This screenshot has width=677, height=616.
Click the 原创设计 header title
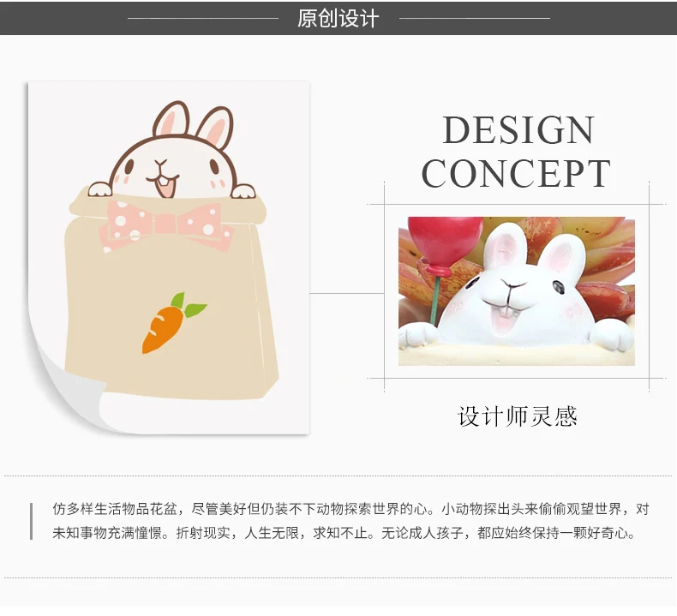click(x=338, y=19)
